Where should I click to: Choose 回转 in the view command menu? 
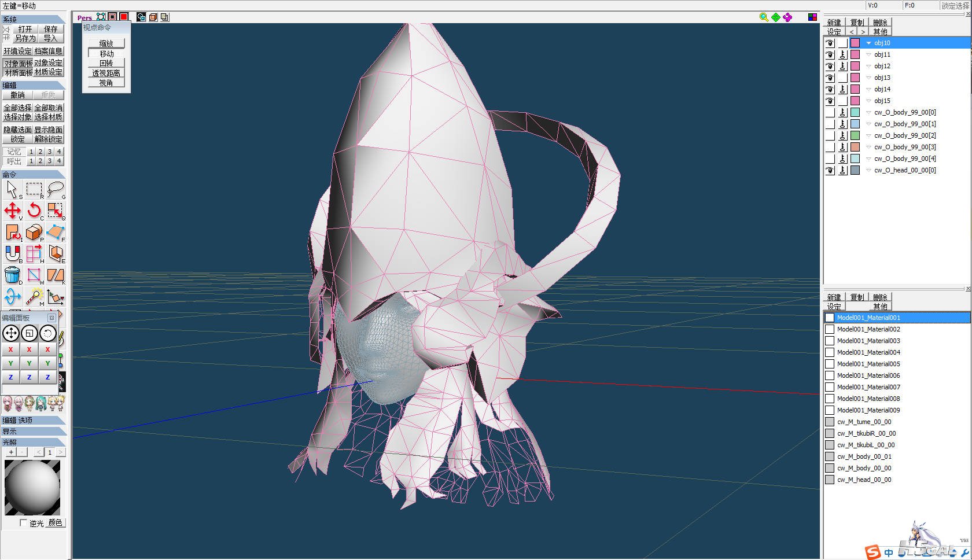tap(106, 63)
